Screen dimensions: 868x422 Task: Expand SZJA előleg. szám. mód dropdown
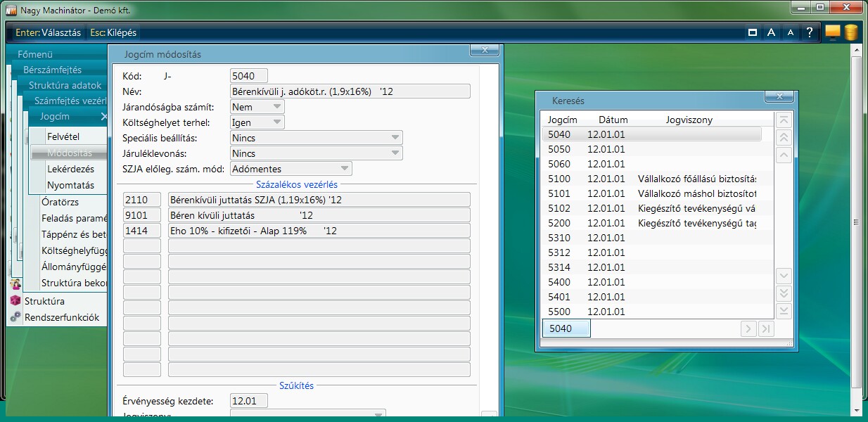pos(345,169)
